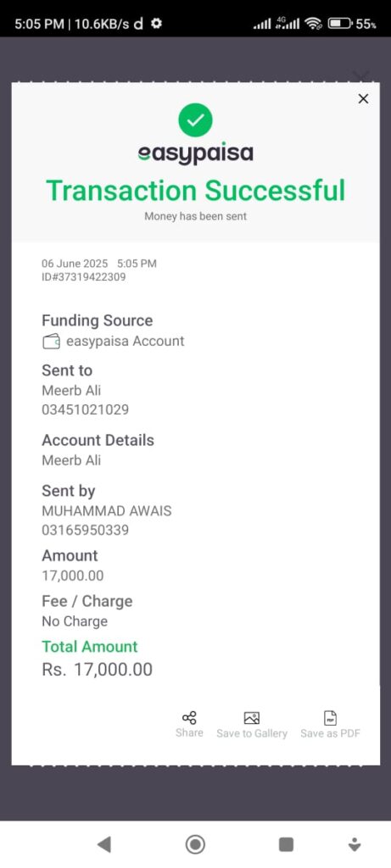
Task: Tap the total amount Rs. 17,000.00
Action: (x=97, y=670)
